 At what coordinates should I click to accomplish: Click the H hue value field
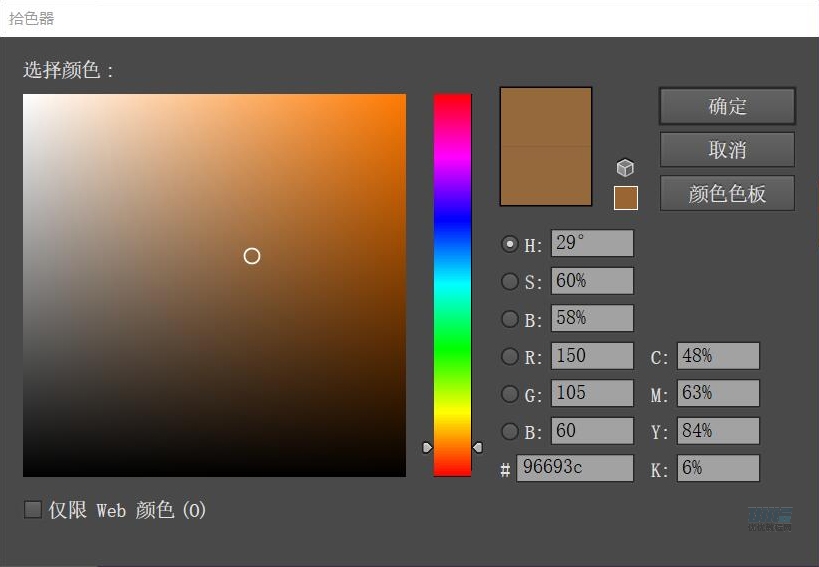point(591,244)
